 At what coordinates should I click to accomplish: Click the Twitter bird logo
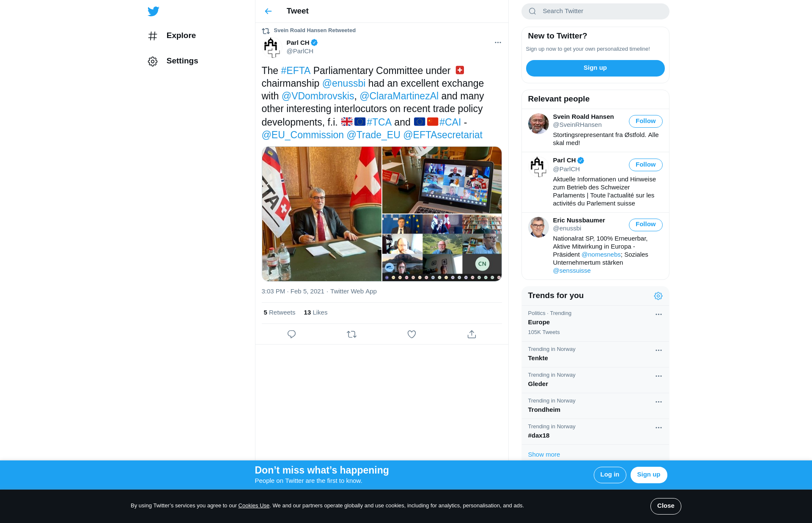click(154, 11)
